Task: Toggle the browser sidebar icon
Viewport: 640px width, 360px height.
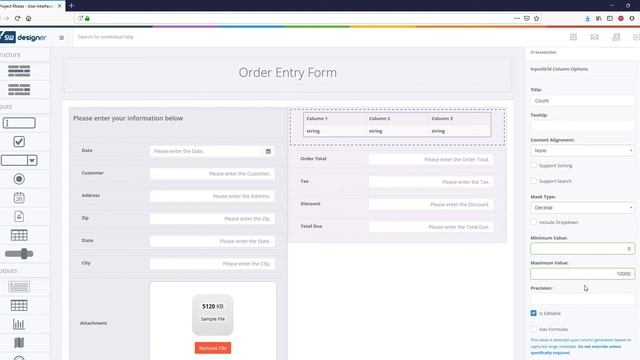Action: click(x=610, y=18)
